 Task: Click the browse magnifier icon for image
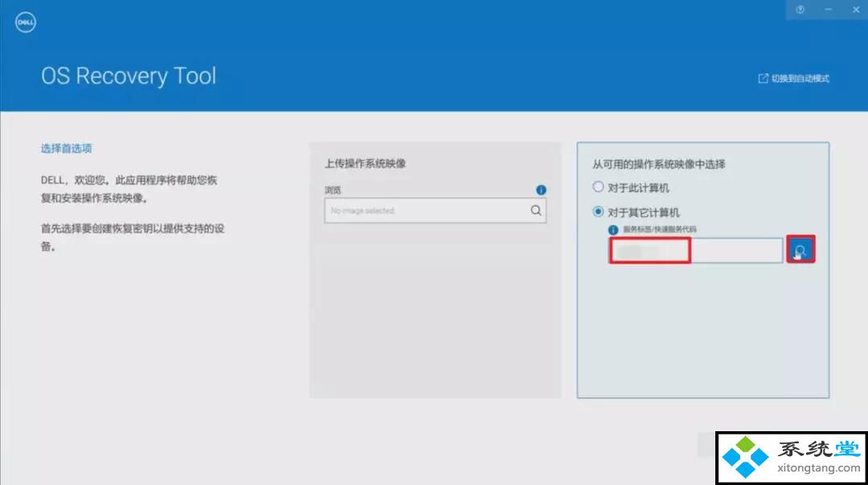[x=536, y=210]
